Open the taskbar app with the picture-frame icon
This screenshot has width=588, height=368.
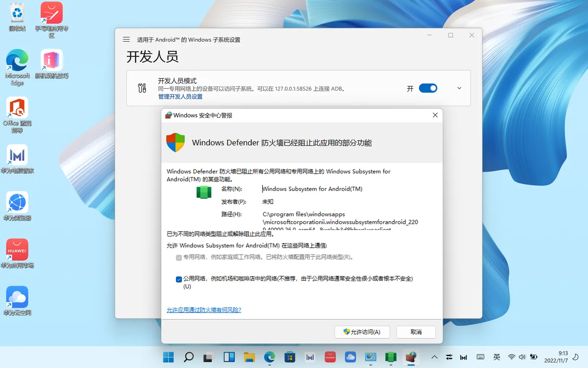(370, 357)
